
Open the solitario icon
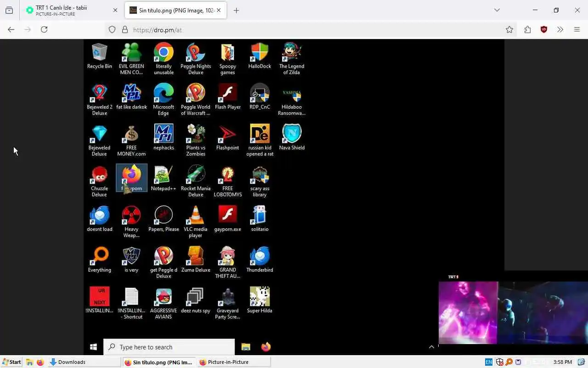pos(260,219)
